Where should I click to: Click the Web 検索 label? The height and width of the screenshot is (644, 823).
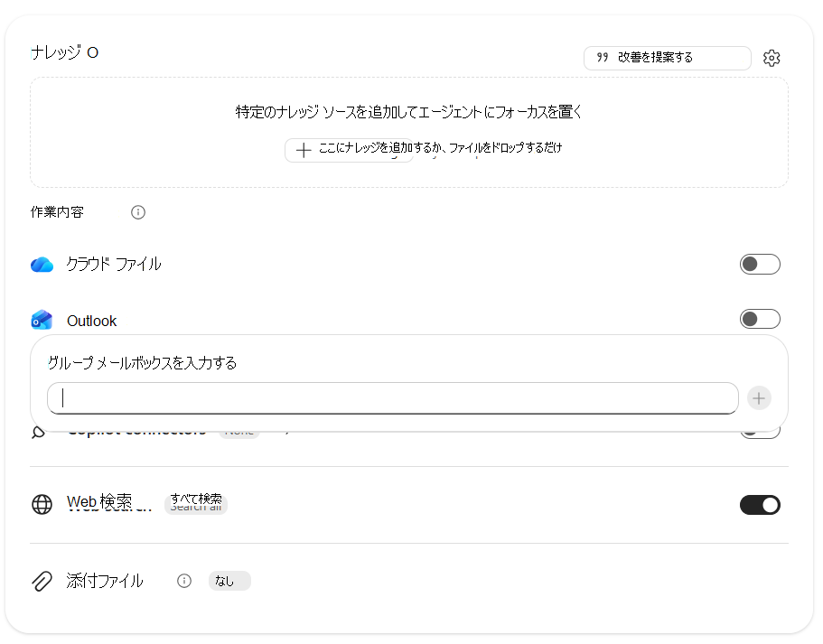[99, 502]
